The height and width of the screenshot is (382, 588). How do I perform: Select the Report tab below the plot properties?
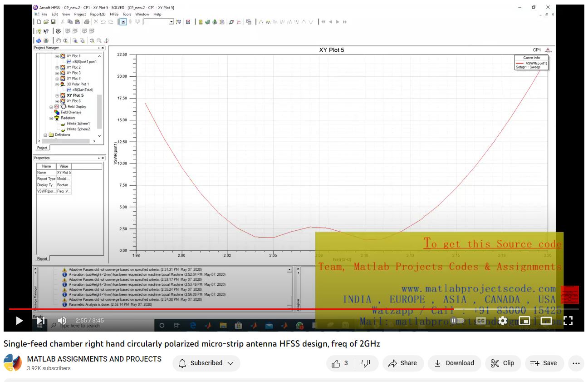42,258
